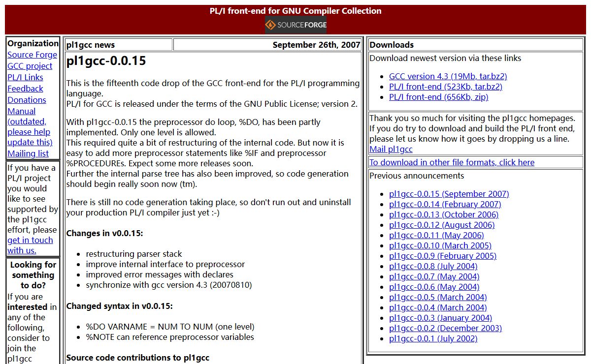Screen dimensions: 591x364
Task: Open the Donations link
Action: pyautogui.click(x=27, y=100)
